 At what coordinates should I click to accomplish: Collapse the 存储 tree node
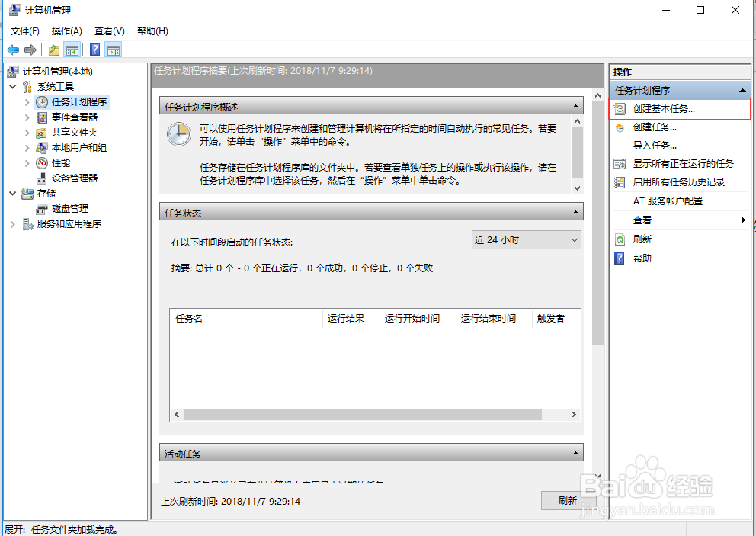[13, 194]
